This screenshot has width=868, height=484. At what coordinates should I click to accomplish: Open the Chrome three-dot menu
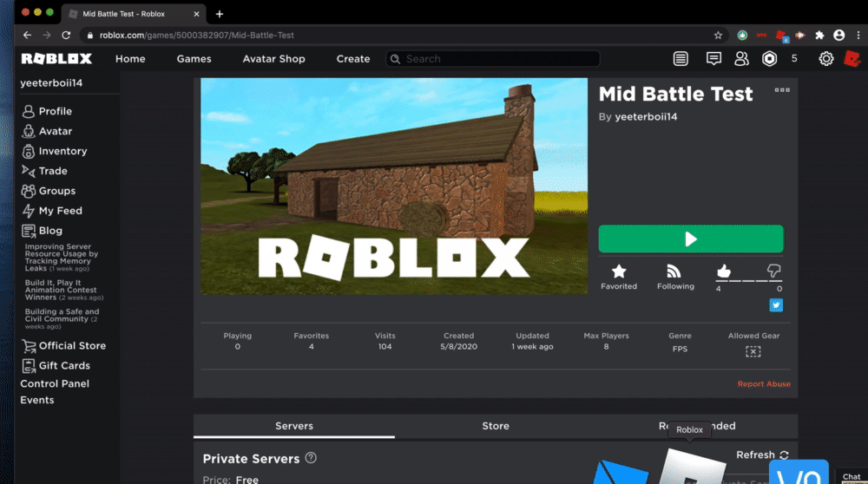858,36
